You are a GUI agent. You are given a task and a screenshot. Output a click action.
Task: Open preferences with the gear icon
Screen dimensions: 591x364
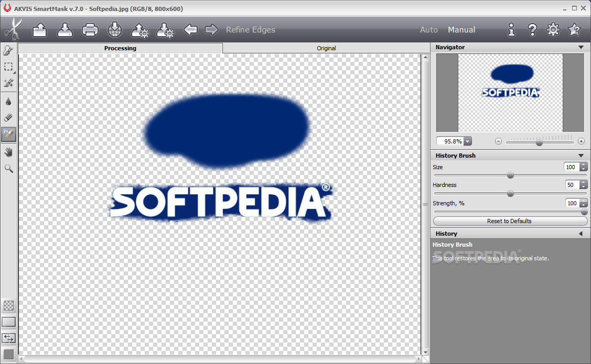click(x=553, y=29)
